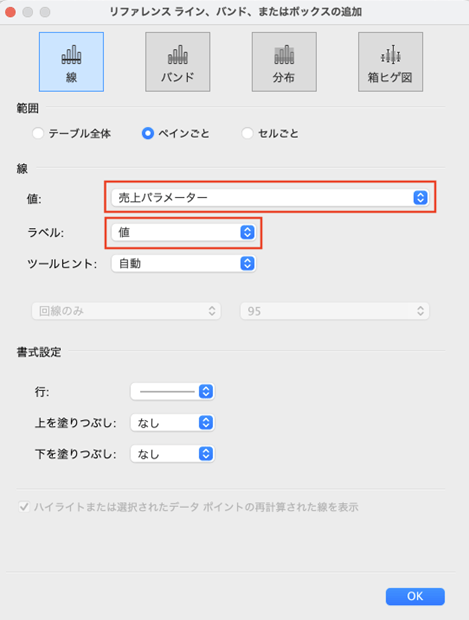Viewport: 469px width, 620px height.
Task: Choose セルごと scope radio button
Action: point(247,133)
